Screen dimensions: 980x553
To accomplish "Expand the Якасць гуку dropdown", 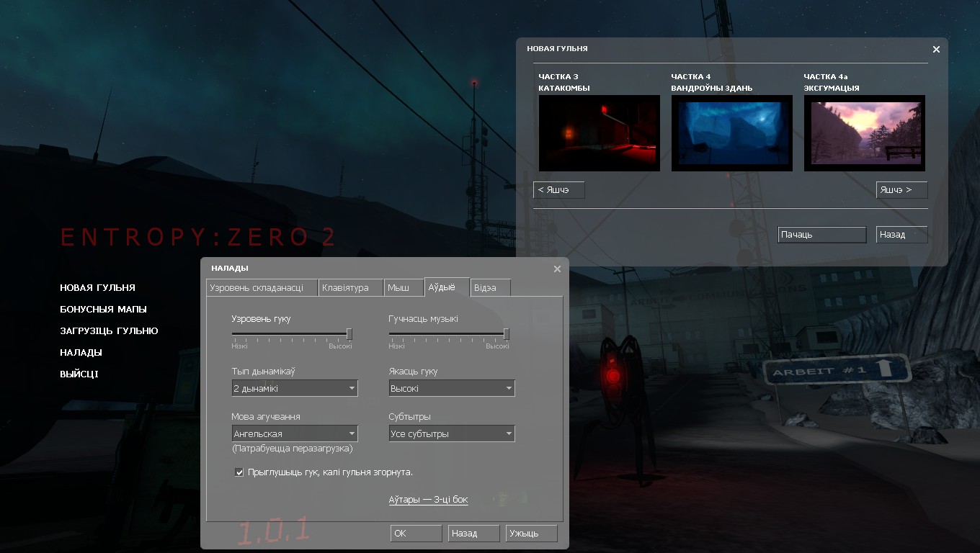I will 451,389.
